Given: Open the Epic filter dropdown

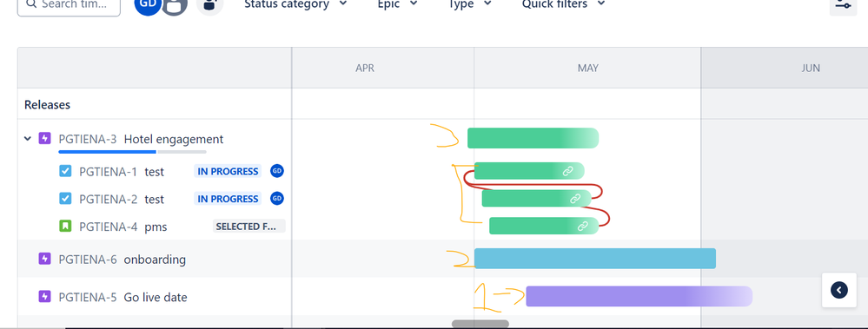Looking at the screenshot, I should [x=397, y=4].
